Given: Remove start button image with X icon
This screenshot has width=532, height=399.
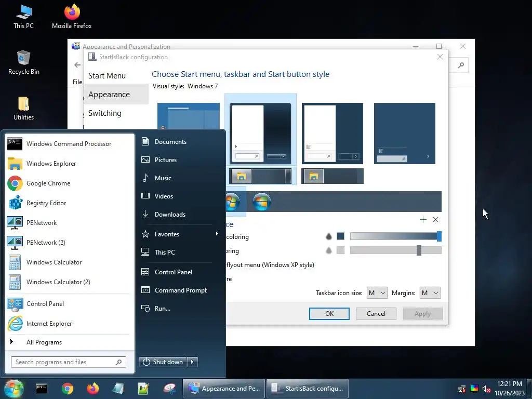Looking at the screenshot, I should pyautogui.click(x=436, y=220).
